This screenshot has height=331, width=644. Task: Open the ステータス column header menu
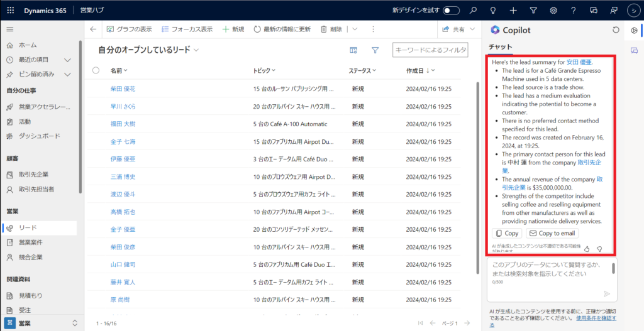[363, 70]
